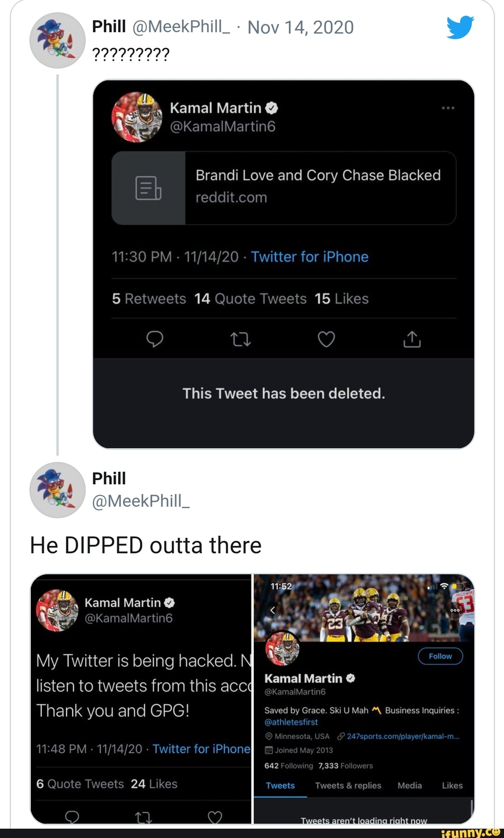Select the Likes profile tab
The height and width of the screenshot is (838, 504).
pos(452,785)
